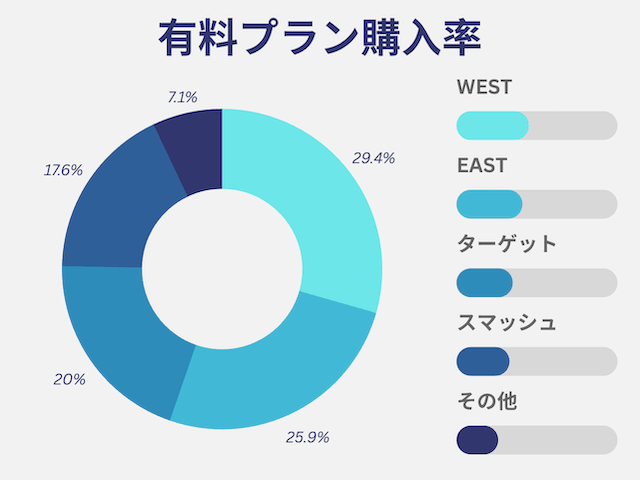Click the filled part of ターゲット bar
Image resolution: width=640 pixels, height=480 pixels.
(x=484, y=282)
